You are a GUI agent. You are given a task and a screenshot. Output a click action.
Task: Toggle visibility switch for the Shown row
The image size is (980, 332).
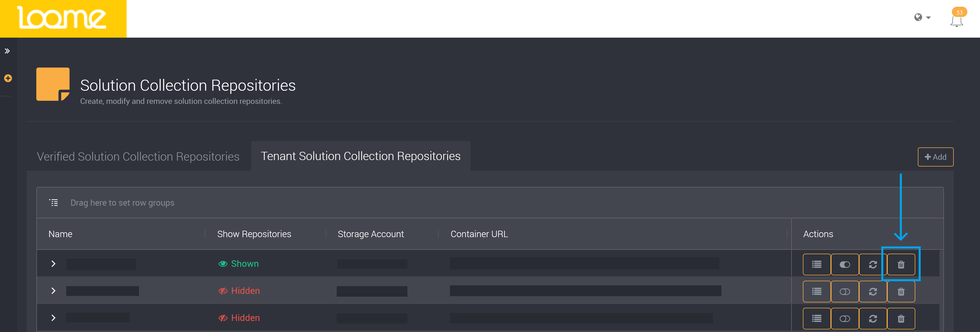[845, 264]
